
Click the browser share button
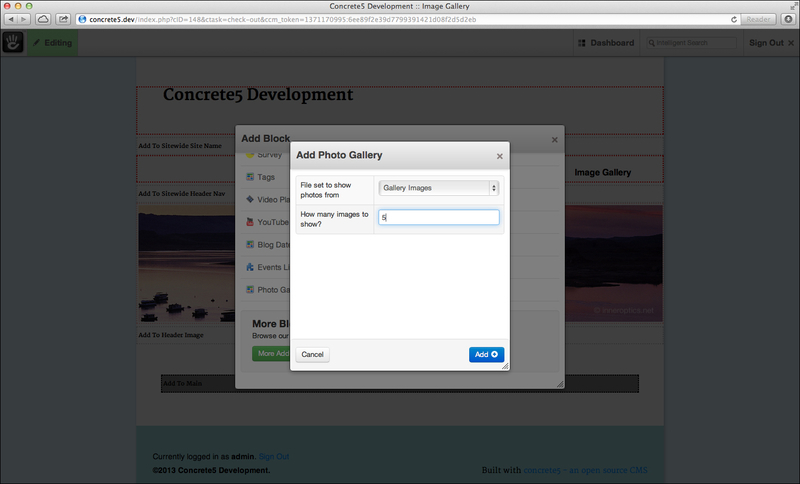[x=63, y=19]
